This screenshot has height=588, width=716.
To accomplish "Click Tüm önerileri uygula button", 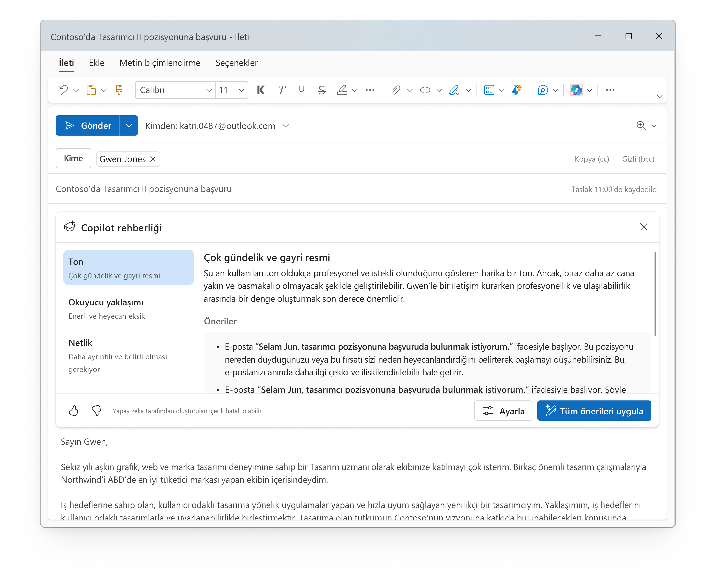I will [x=594, y=411].
